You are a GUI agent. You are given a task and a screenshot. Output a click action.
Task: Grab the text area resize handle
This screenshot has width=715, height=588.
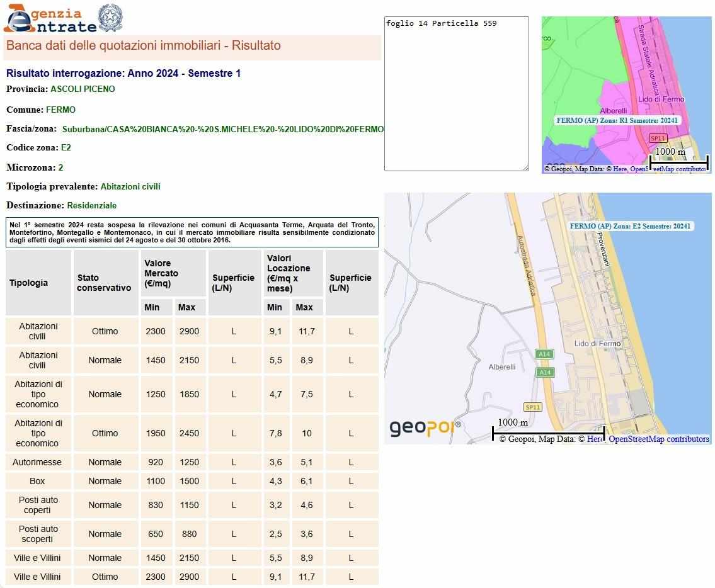pos(525,167)
